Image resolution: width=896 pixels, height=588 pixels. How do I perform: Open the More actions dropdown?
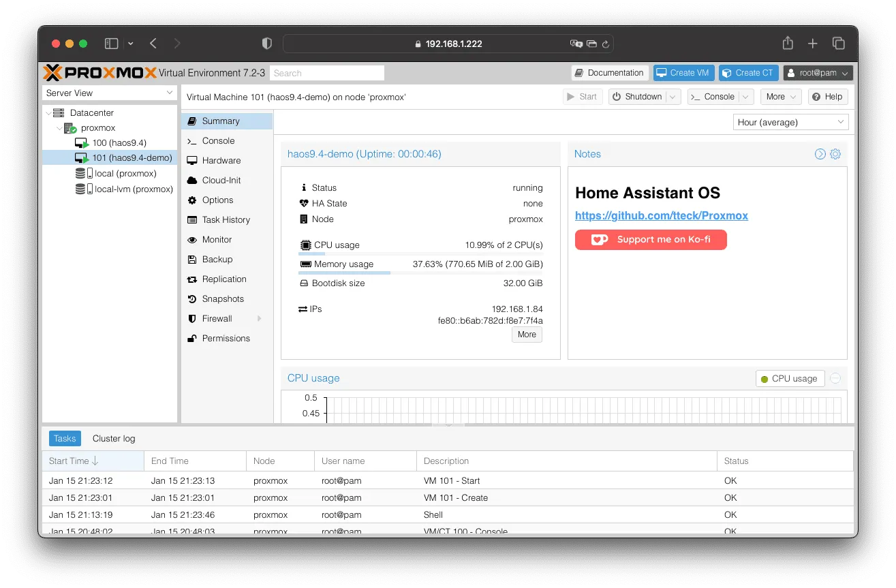click(x=780, y=97)
